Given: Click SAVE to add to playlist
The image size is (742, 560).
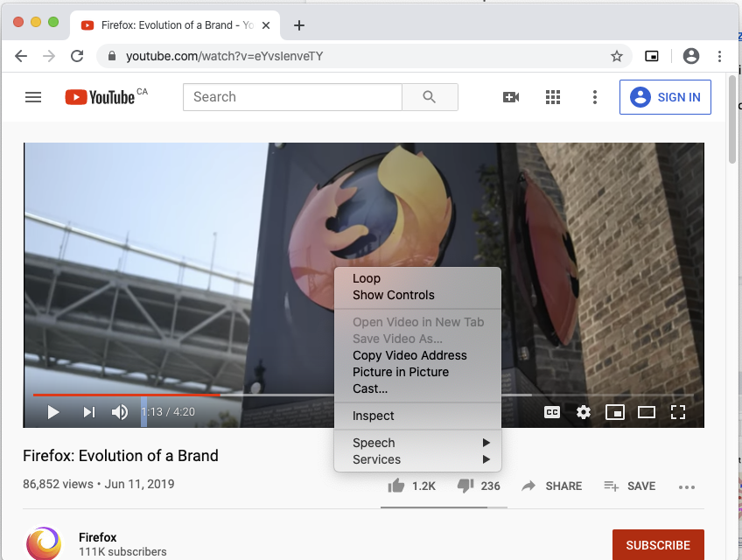Looking at the screenshot, I should [629, 486].
